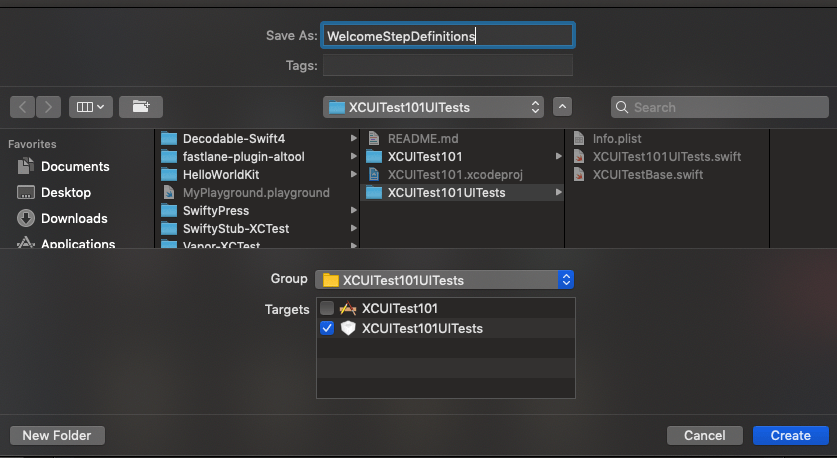Open the Desktop location in the sidebar
The width and height of the screenshot is (837, 458).
coord(65,192)
